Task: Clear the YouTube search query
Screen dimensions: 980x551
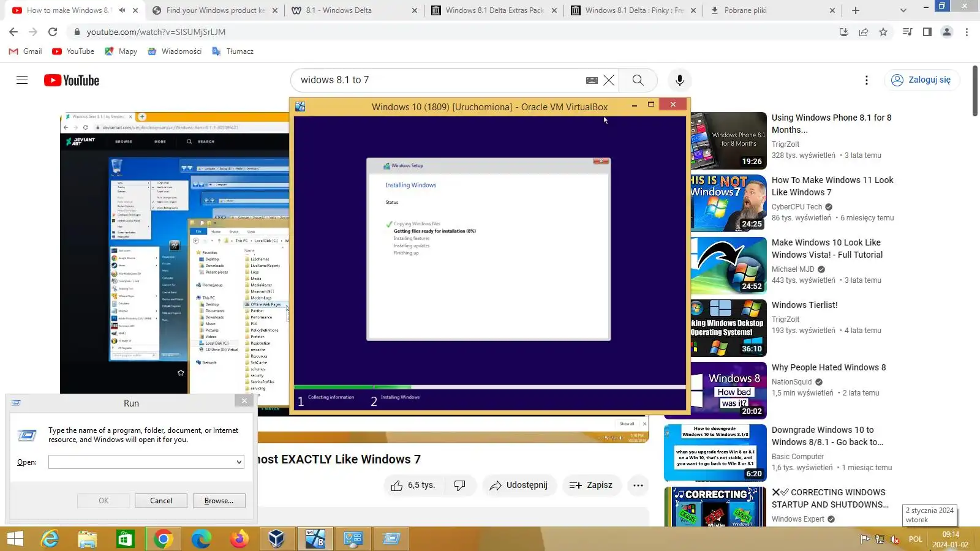Action: point(609,80)
